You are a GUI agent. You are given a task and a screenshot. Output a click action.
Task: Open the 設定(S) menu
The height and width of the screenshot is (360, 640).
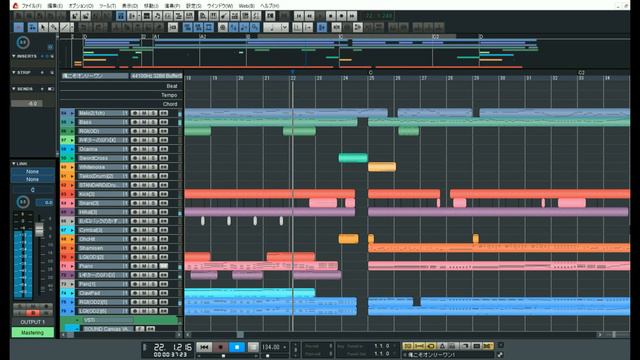pos(193,6)
